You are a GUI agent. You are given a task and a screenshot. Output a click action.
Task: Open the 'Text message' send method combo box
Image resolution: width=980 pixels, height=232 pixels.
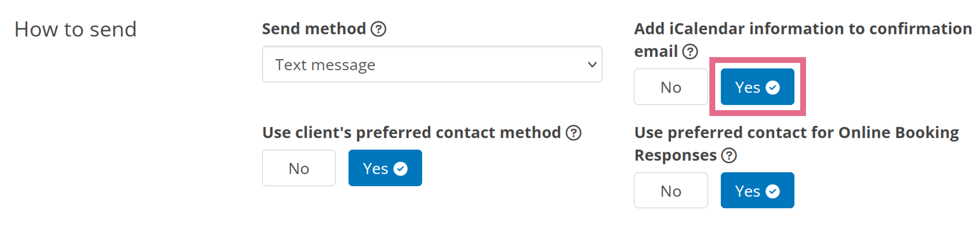pos(432,64)
